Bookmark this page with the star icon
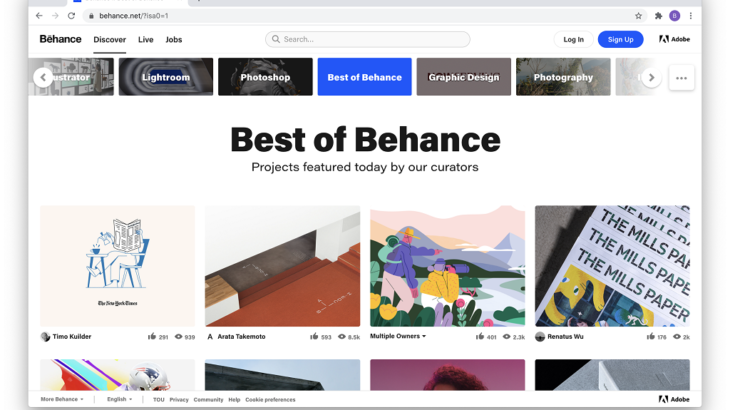Viewport: 730px width, 410px height. [638, 16]
